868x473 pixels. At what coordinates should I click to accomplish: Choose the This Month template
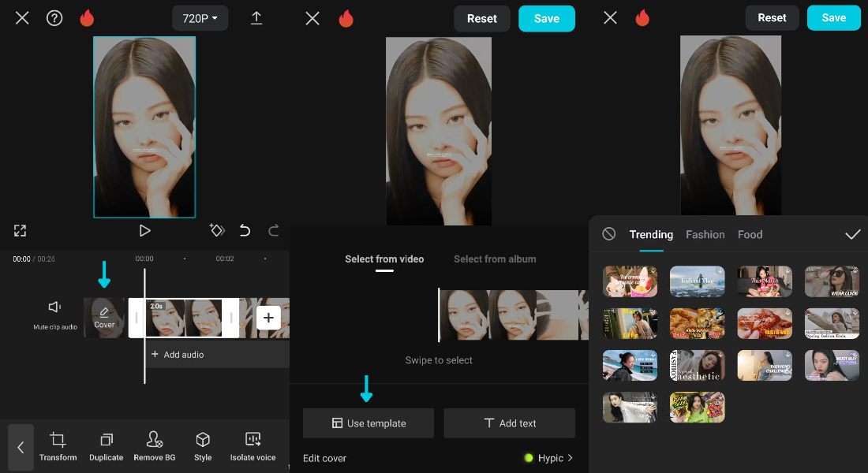[765, 281]
